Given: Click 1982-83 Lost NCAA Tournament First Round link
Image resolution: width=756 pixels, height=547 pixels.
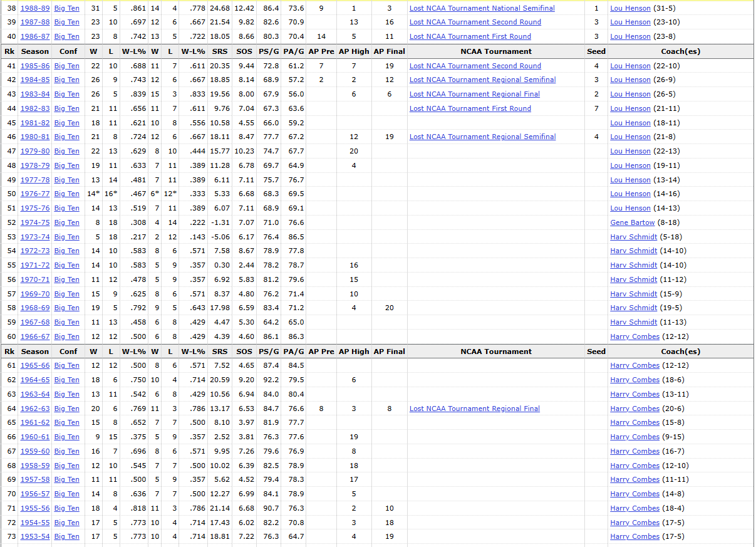Looking at the screenshot, I should point(470,108).
